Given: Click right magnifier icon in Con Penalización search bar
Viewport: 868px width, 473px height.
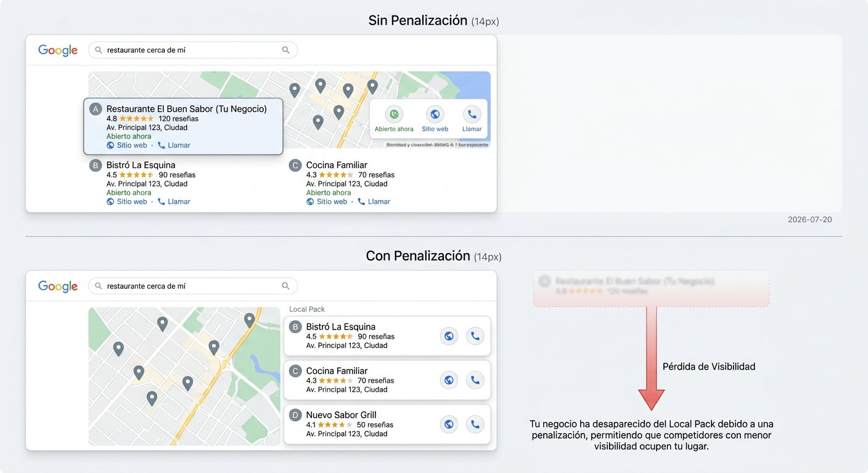Looking at the screenshot, I should pos(285,286).
